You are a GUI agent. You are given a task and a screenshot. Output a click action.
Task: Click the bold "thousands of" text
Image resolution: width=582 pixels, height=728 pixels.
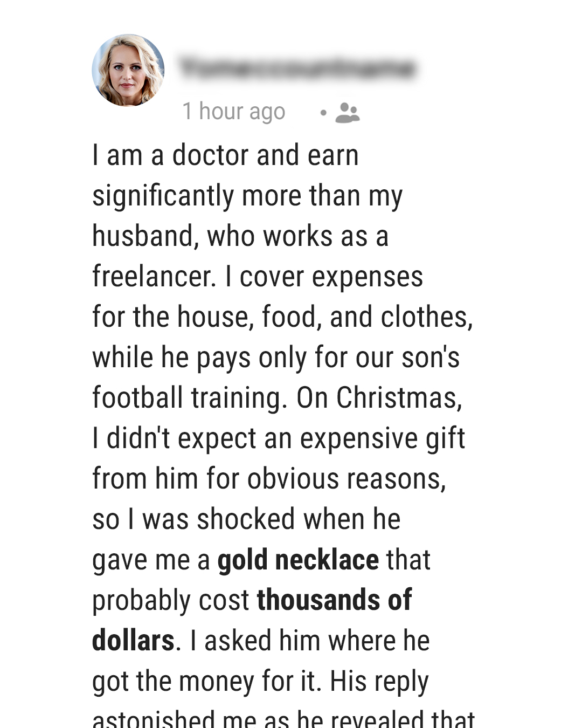(x=334, y=600)
